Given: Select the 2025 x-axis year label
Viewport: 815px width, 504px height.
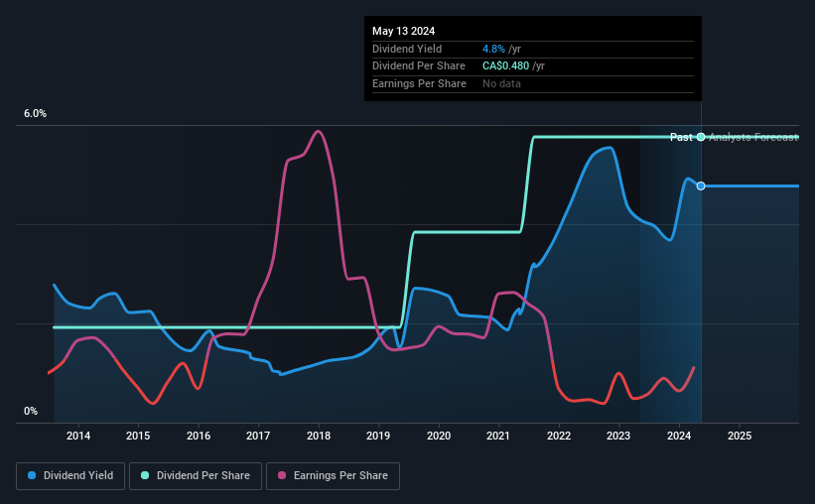Looking at the screenshot, I should pyautogui.click(x=740, y=436).
